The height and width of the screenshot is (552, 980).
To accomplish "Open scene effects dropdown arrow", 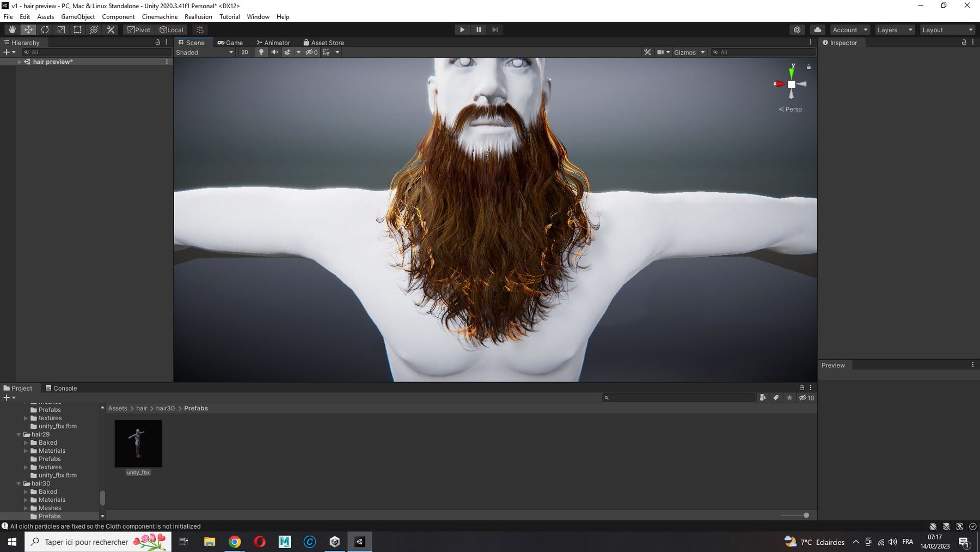I will coord(298,52).
